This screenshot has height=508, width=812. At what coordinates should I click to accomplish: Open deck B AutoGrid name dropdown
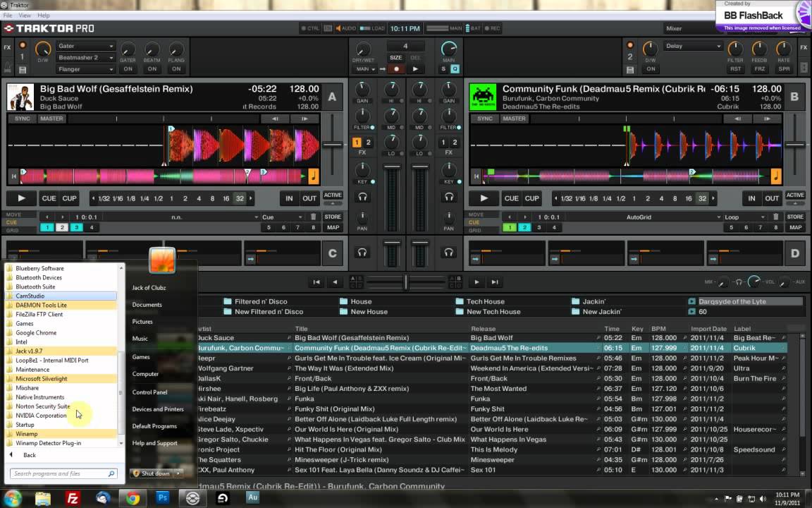pos(639,217)
